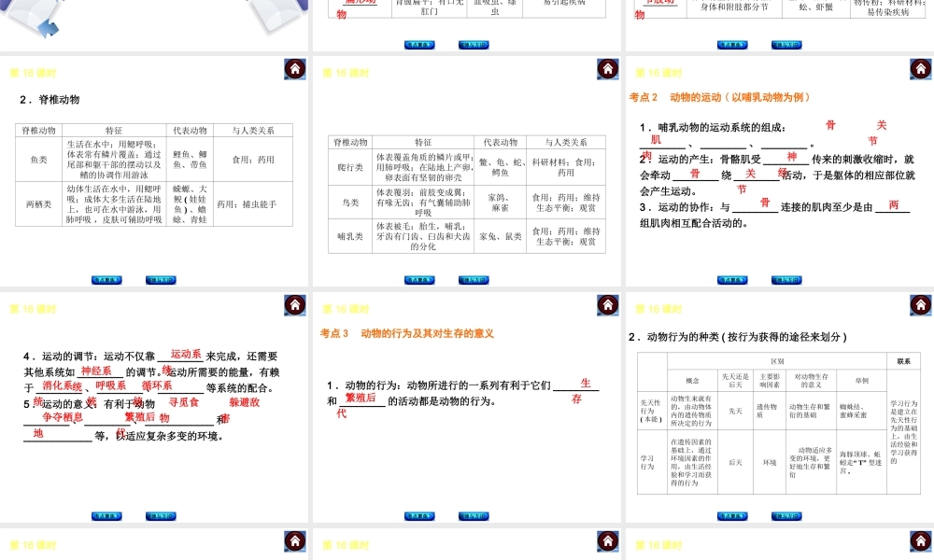Click '食用；药用' cell in fish row

(x=253, y=160)
